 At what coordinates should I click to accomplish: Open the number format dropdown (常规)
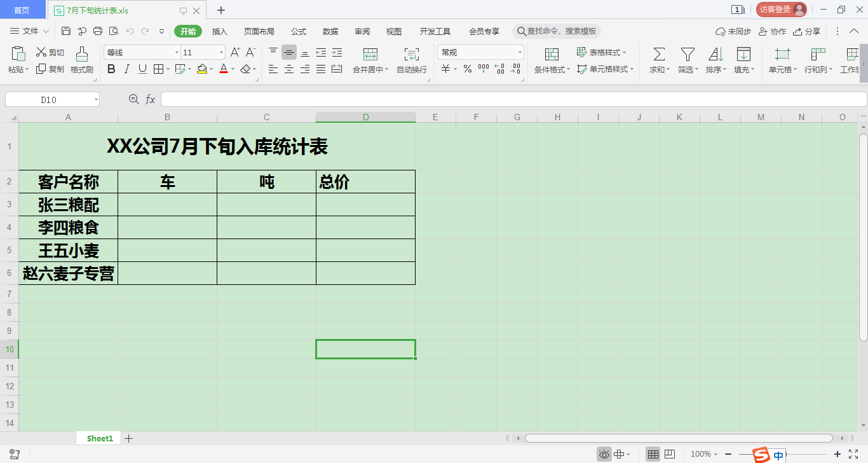[x=520, y=52]
